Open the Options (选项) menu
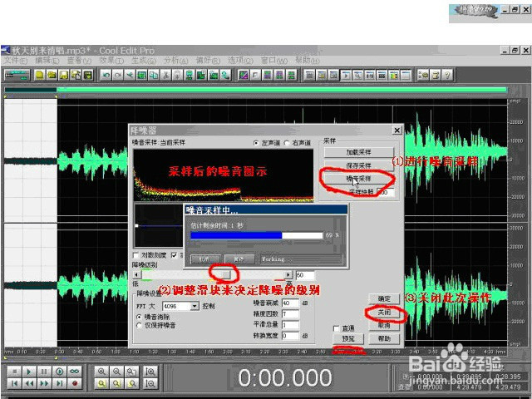Viewport: 532px width, 399px height. [x=240, y=61]
